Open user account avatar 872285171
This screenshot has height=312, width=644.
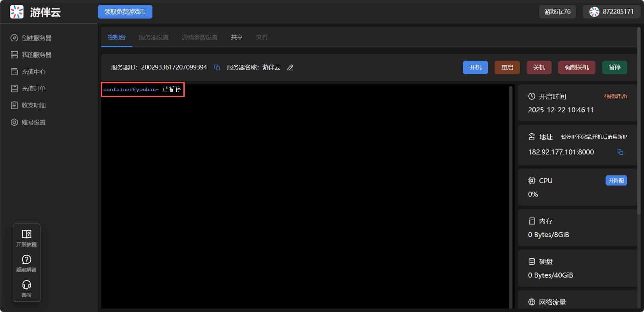(x=594, y=12)
